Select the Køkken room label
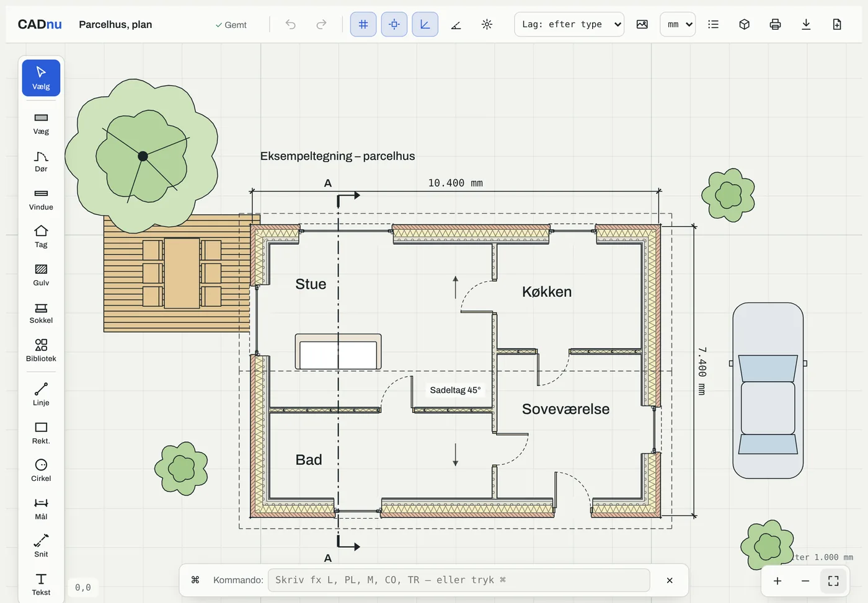This screenshot has width=868, height=603. [547, 292]
